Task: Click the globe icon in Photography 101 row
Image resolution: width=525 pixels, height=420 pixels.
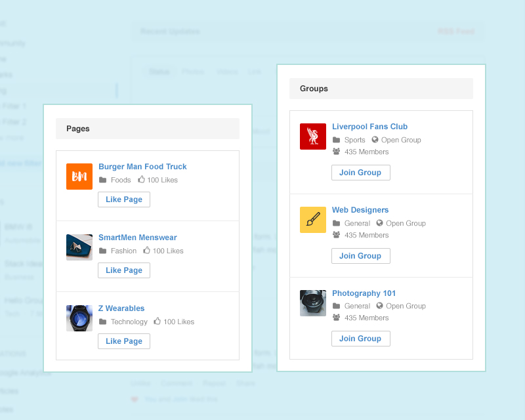Action: tap(379, 305)
